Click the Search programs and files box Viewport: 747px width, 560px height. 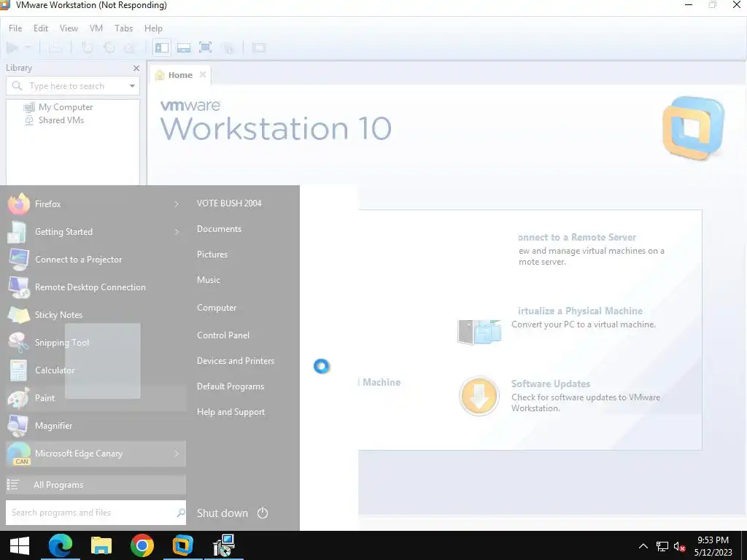coord(96,513)
